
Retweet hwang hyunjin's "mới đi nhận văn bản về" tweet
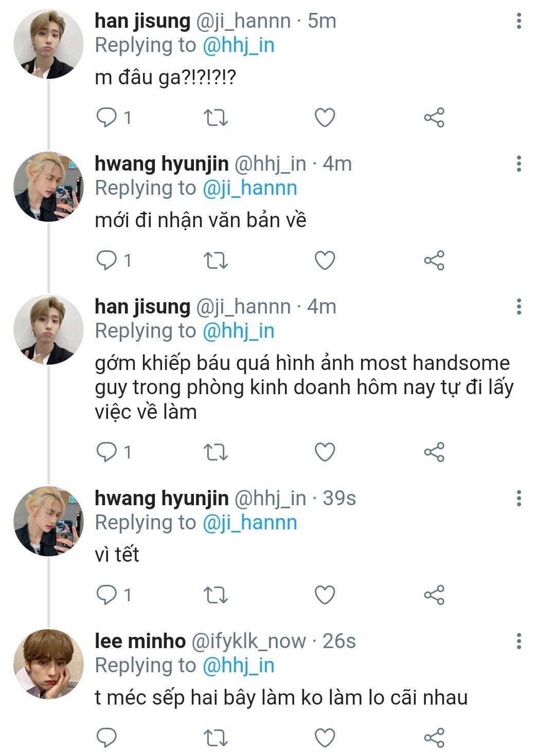(216, 261)
